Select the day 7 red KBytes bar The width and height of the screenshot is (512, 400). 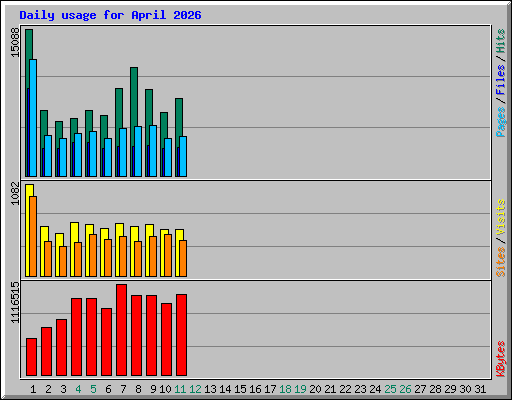coord(121,330)
